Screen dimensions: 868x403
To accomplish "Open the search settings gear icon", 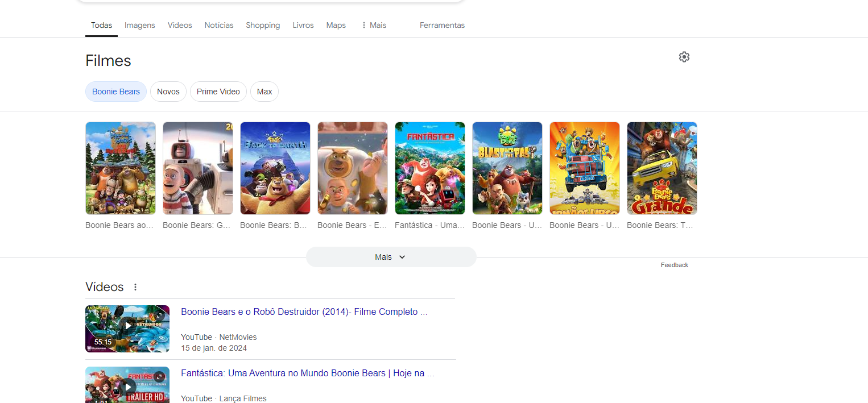I will [x=684, y=57].
